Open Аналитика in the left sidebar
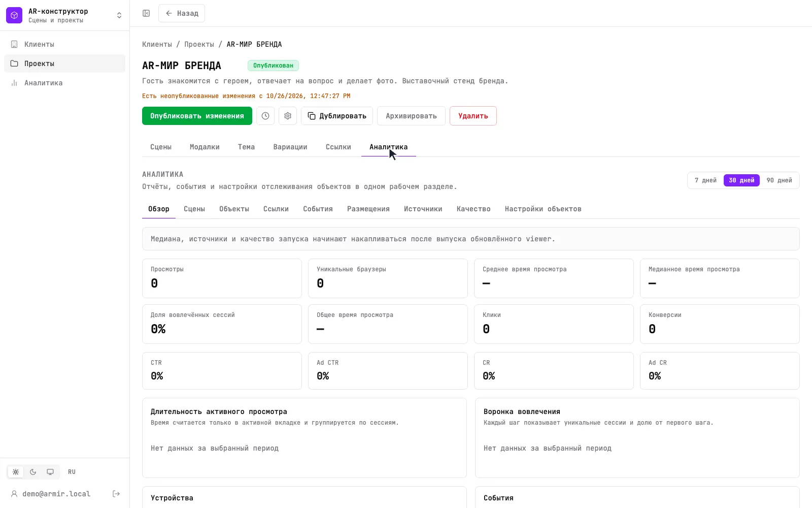This screenshot has height=508, width=812. [64, 83]
